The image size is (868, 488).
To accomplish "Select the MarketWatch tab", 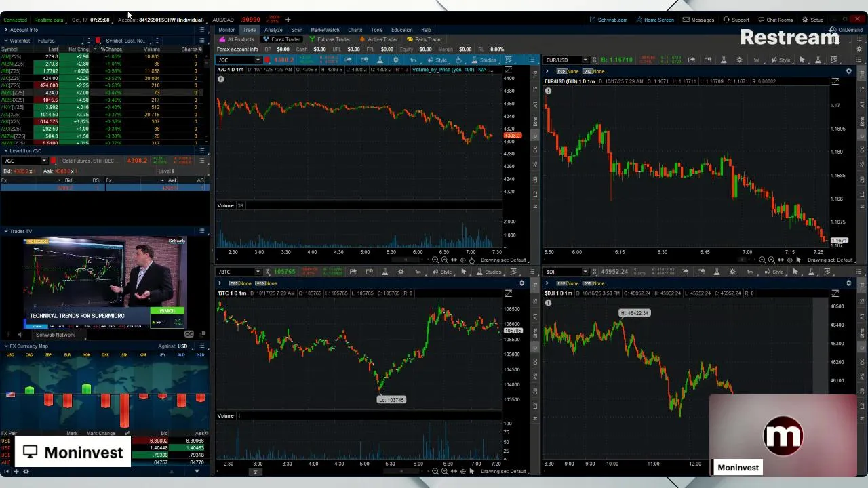I will click(325, 30).
